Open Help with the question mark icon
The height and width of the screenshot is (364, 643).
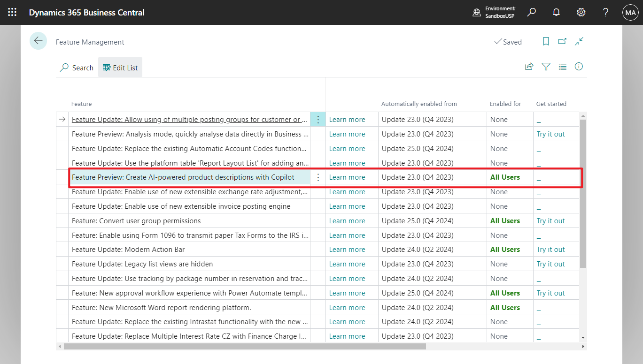tap(605, 12)
